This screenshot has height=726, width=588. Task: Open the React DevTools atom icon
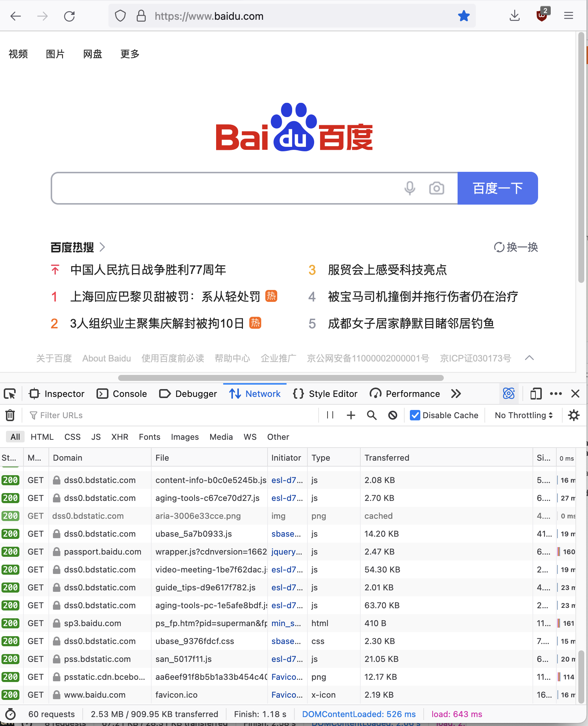click(x=509, y=394)
